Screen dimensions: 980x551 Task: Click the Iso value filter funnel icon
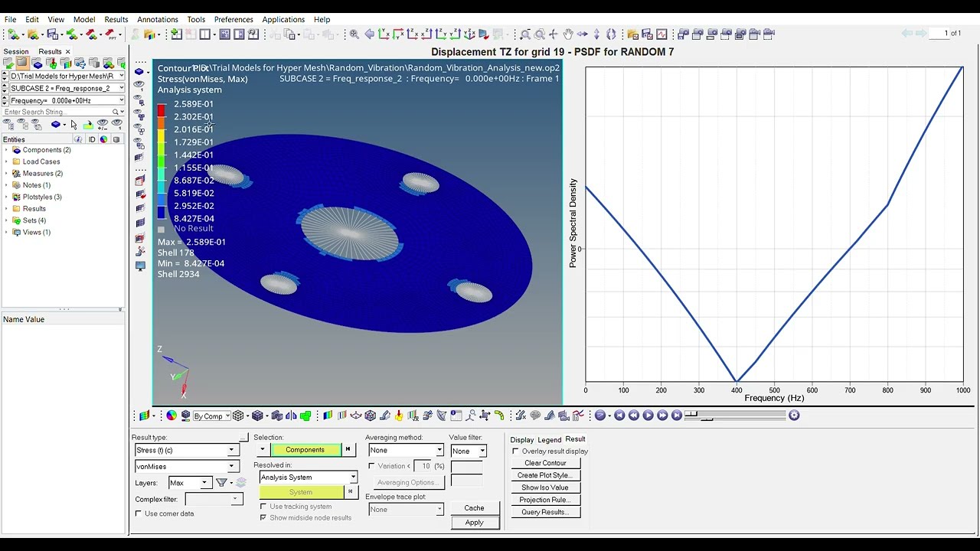pyautogui.click(x=221, y=482)
